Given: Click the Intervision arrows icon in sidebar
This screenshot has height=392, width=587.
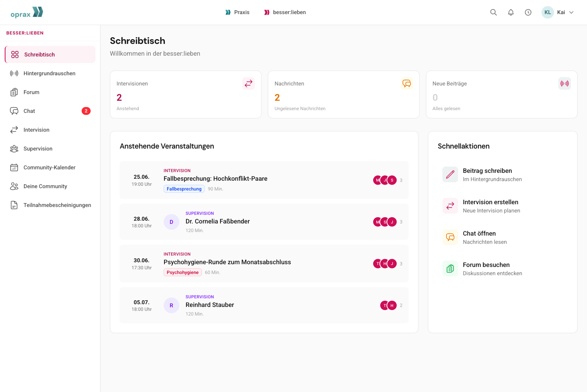Looking at the screenshot, I should click(14, 130).
